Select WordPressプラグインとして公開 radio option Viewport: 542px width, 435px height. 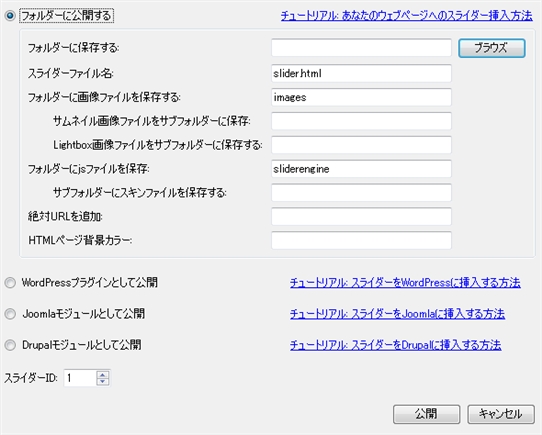click(10, 283)
